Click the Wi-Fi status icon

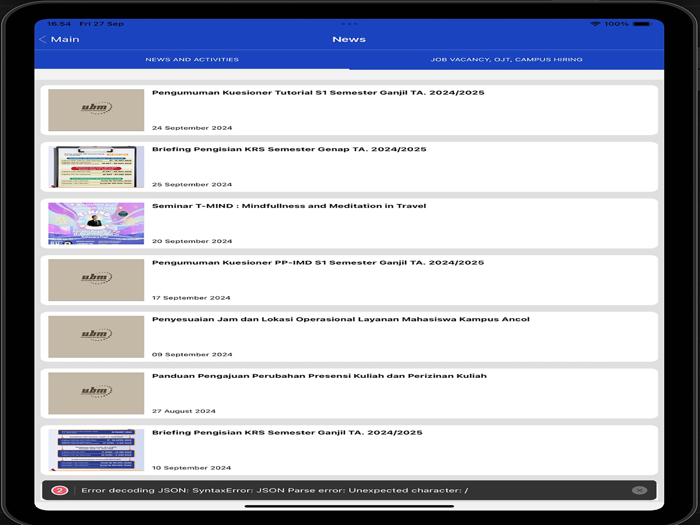pyautogui.click(x=595, y=24)
